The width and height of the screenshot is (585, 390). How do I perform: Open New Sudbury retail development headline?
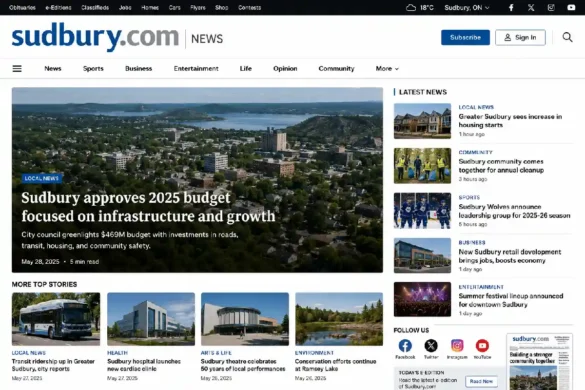point(510,256)
